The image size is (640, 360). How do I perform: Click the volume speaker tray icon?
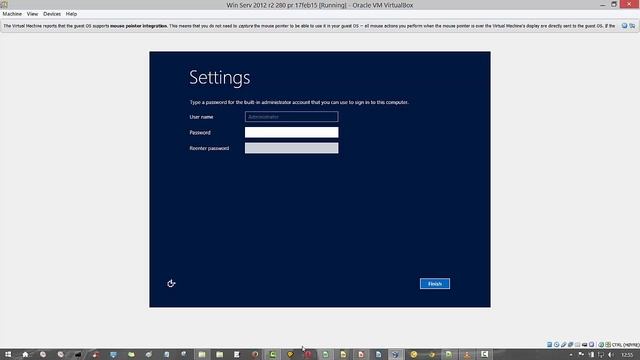(x=611, y=355)
